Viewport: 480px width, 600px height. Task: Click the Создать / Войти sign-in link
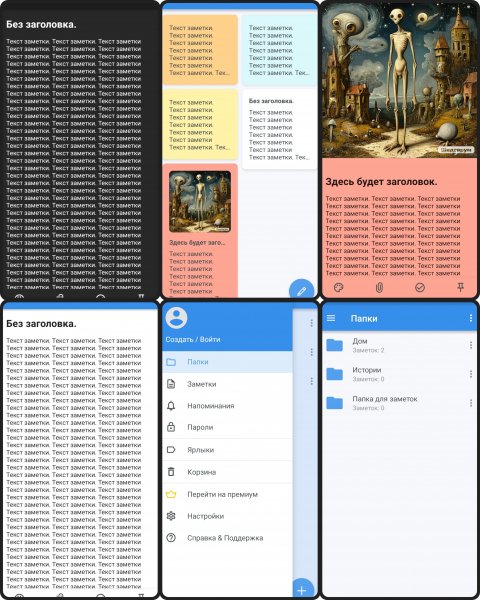193,339
